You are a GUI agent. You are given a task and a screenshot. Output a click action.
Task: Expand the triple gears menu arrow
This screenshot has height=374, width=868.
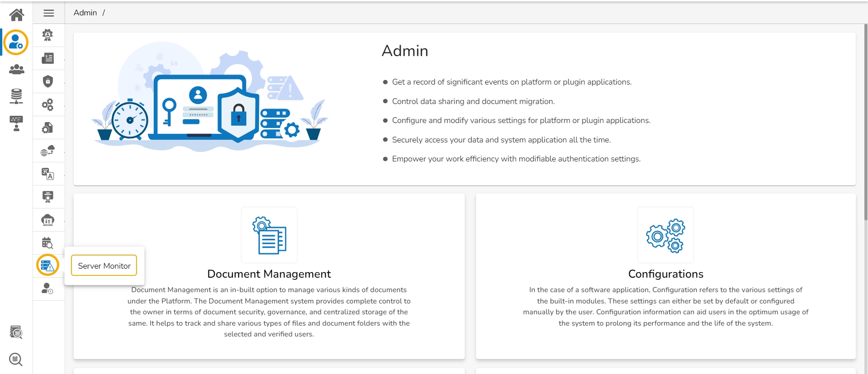(x=64, y=106)
